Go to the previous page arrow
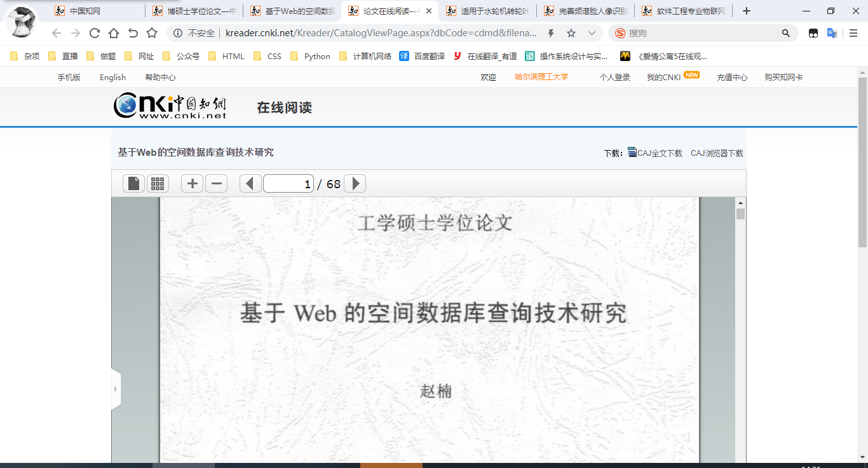Screen dimensions: 868x468 250,184
